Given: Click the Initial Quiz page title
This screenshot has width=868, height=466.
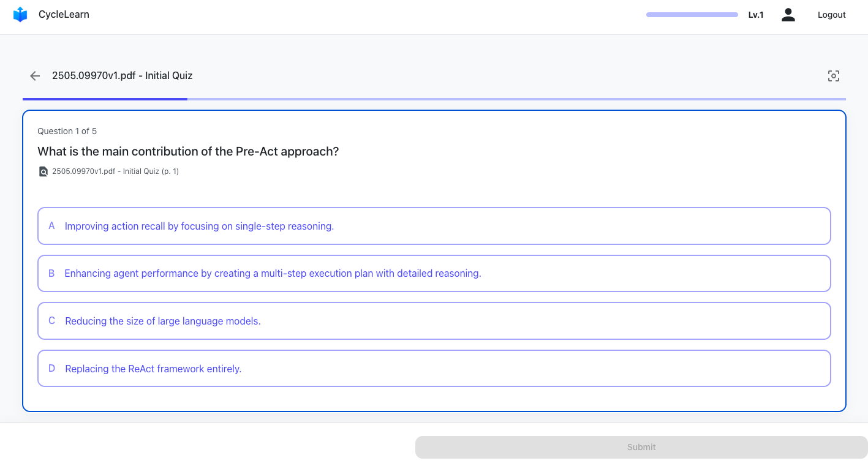Looking at the screenshot, I should click(x=123, y=76).
